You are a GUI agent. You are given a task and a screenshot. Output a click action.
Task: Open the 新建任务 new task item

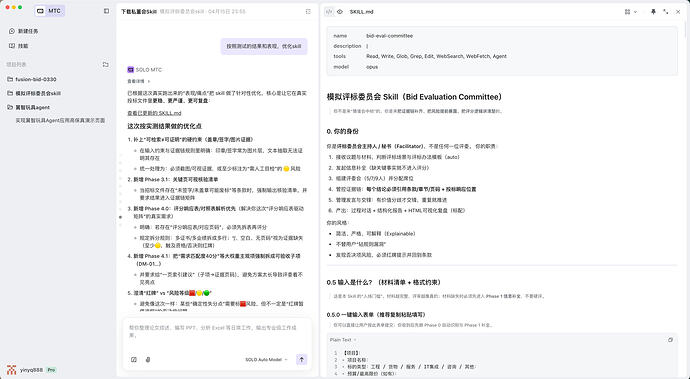click(24, 31)
